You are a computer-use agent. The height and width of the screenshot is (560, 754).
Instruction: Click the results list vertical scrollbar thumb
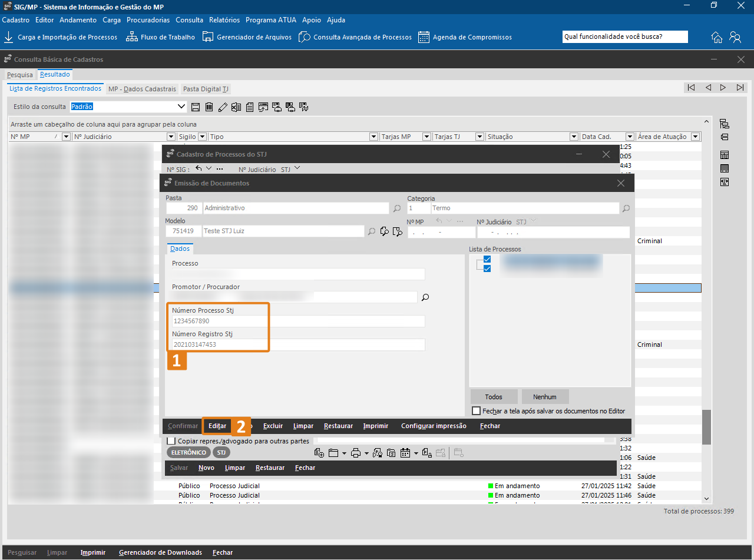click(706, 428)
